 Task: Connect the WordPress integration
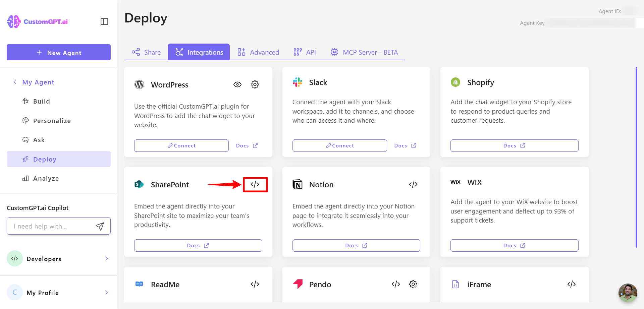click(181, 145)
